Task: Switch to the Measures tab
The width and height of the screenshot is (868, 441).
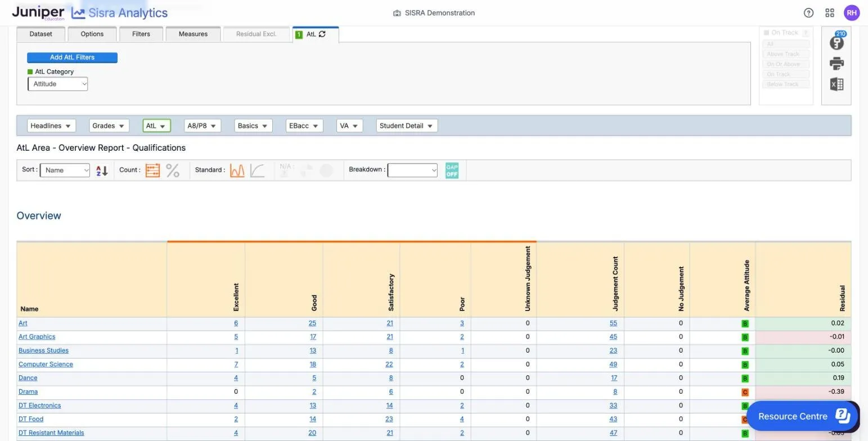Action: click(x=193, y=34)
